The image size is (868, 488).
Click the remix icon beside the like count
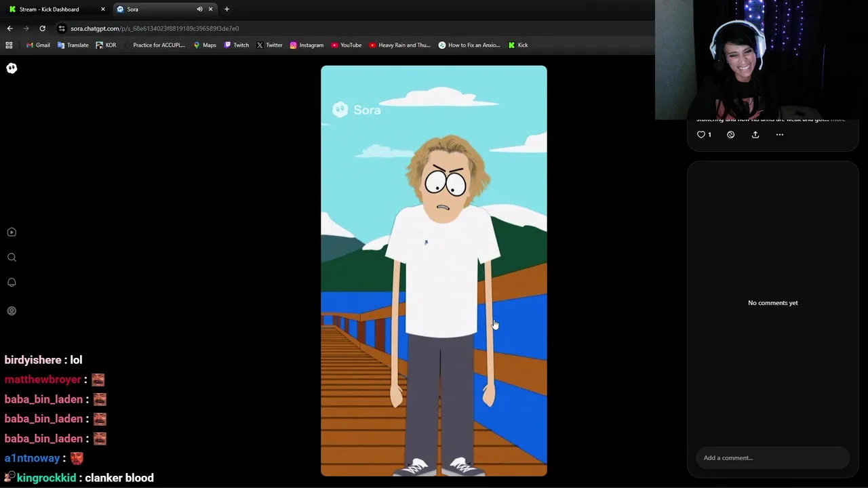point(730,135)
